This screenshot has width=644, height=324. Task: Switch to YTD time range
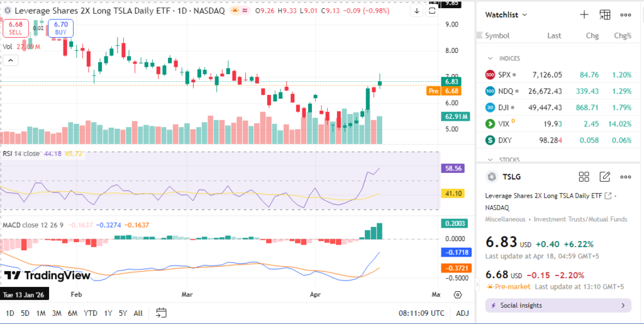pos(91,313)
